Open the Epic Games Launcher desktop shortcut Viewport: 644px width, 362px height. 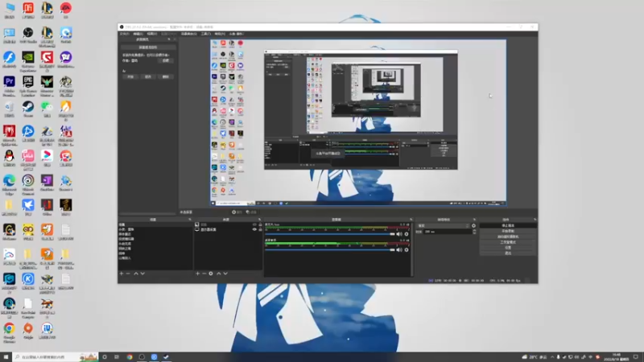pos(28,85)
